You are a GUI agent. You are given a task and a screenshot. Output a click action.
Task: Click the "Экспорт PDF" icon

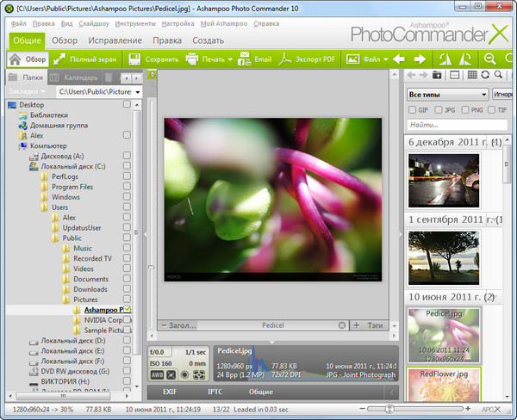[x=285, y=59]
